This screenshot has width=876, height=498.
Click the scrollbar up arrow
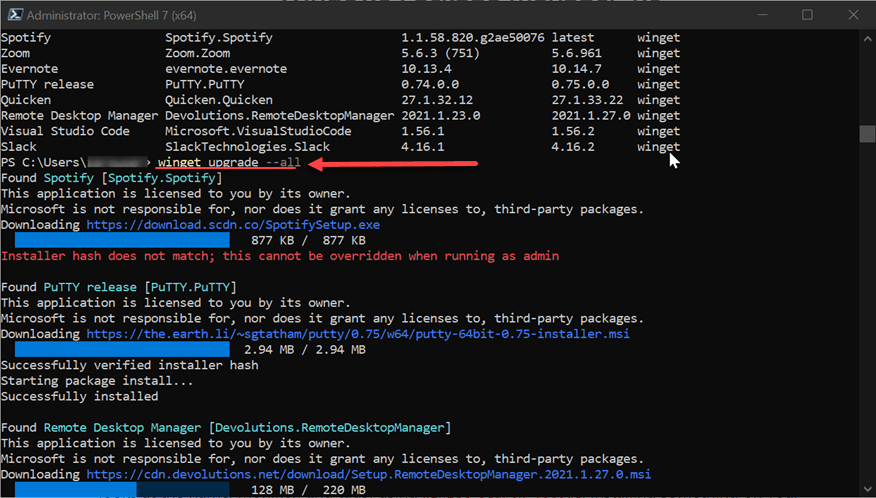[867, 39]
